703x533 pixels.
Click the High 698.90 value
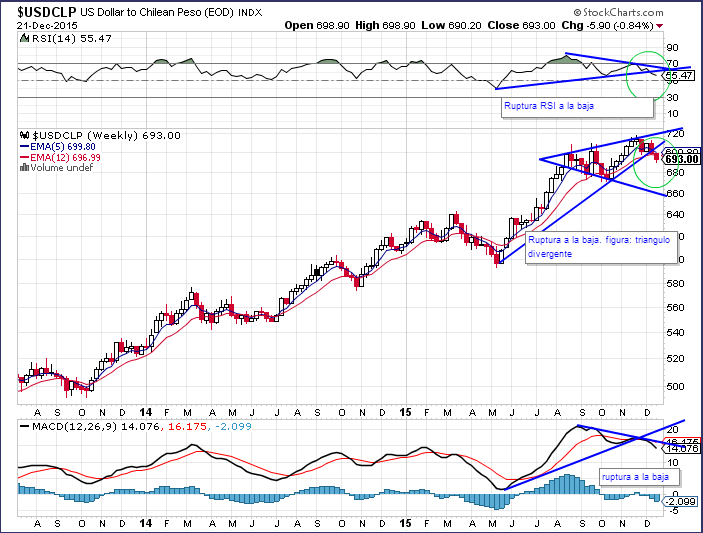coord(385,26)
